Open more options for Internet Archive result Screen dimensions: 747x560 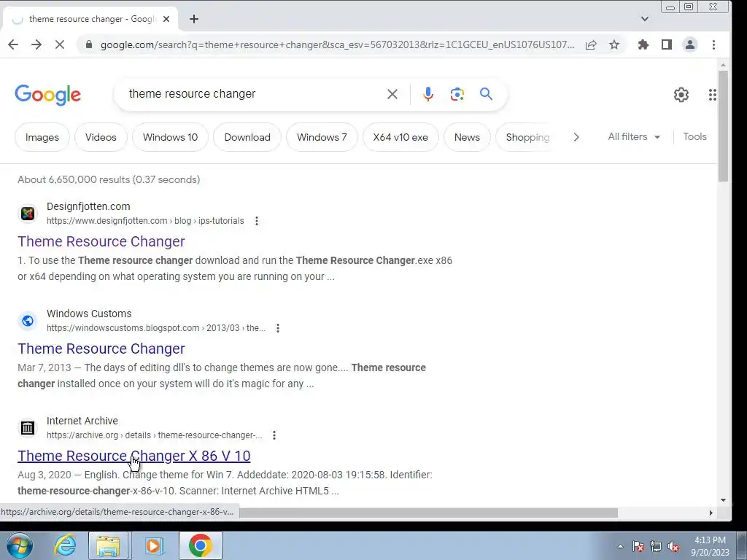[274, 435]
